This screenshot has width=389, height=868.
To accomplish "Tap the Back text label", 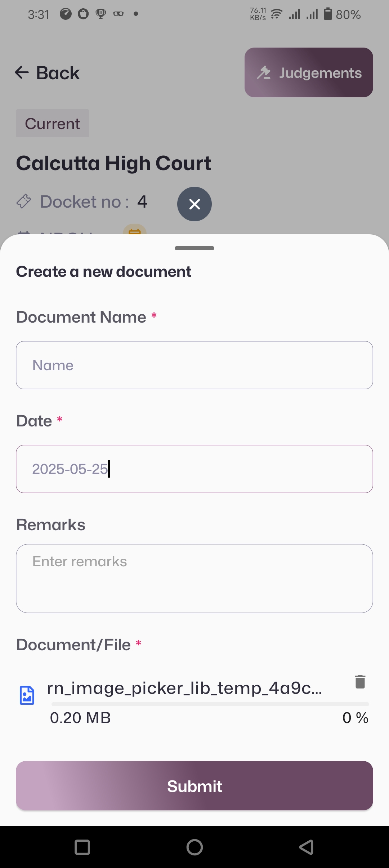I will tap(58, 73).
